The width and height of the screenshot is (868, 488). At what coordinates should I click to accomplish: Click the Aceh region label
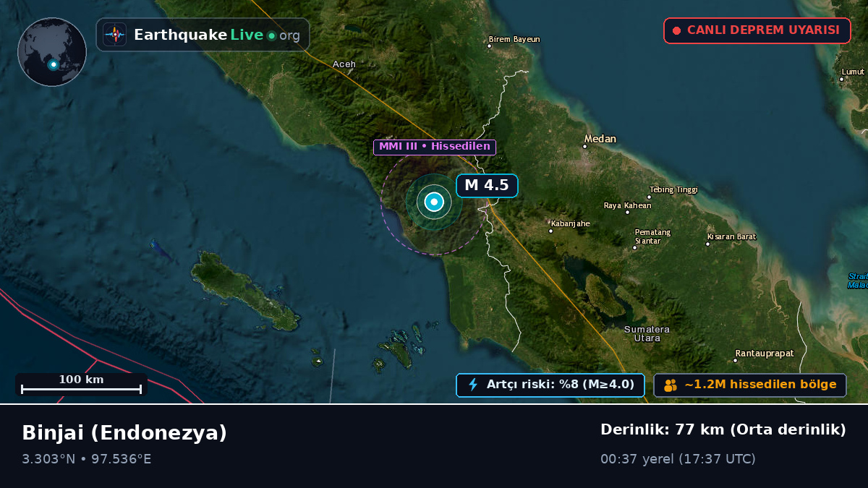tap(344, 64)
